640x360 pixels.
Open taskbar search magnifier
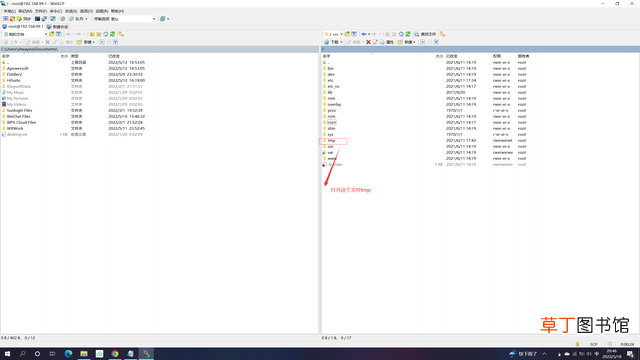[22, 354]
